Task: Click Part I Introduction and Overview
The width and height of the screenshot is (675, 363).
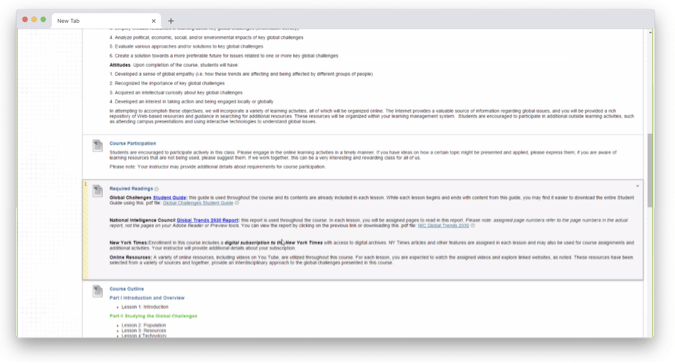Action: [x=147, y=298]
